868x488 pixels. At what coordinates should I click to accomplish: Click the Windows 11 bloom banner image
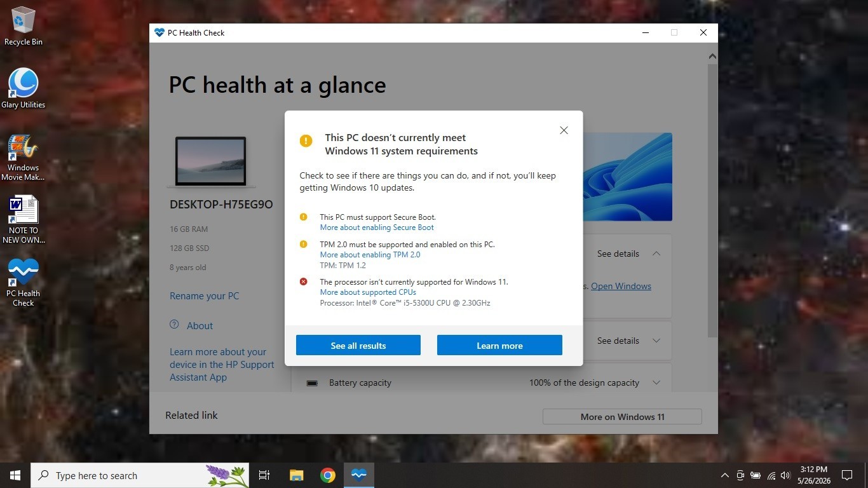627,177
